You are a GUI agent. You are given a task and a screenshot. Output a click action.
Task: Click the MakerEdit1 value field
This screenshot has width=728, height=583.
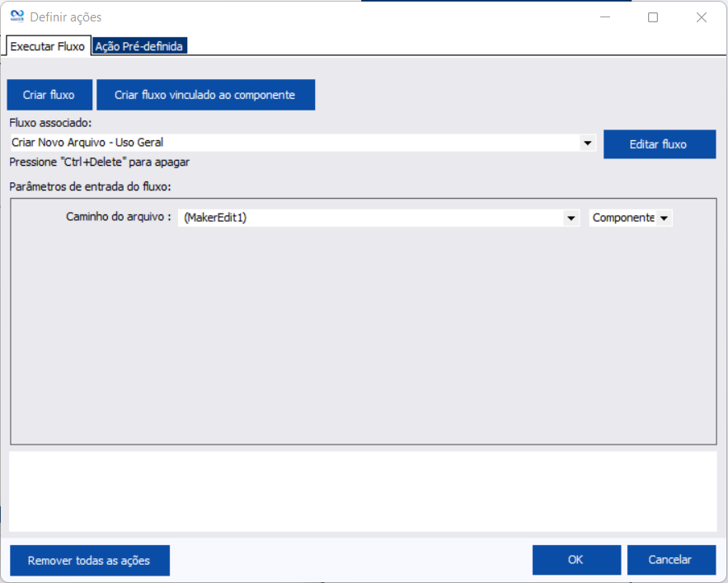tap(369, 218)
